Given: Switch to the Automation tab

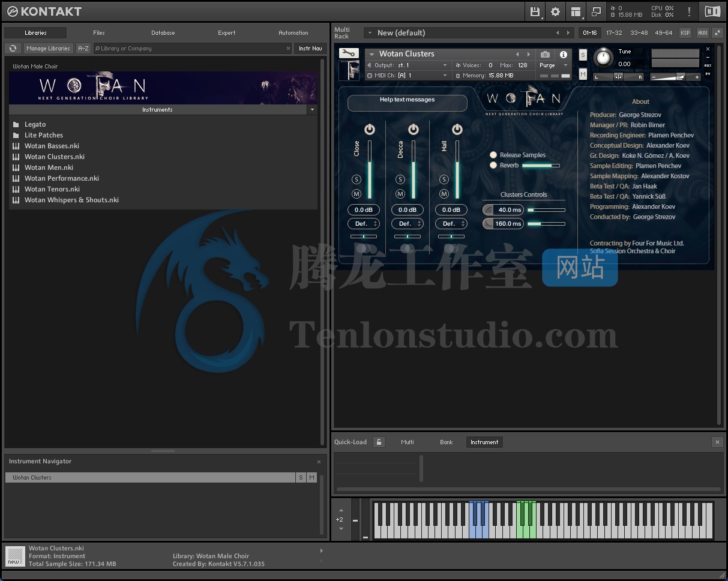Looking at the screenshot, I should pos(293,33).
